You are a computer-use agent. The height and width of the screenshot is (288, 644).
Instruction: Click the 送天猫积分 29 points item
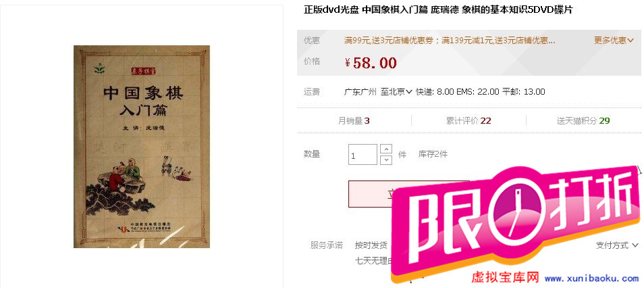(583, 120)
